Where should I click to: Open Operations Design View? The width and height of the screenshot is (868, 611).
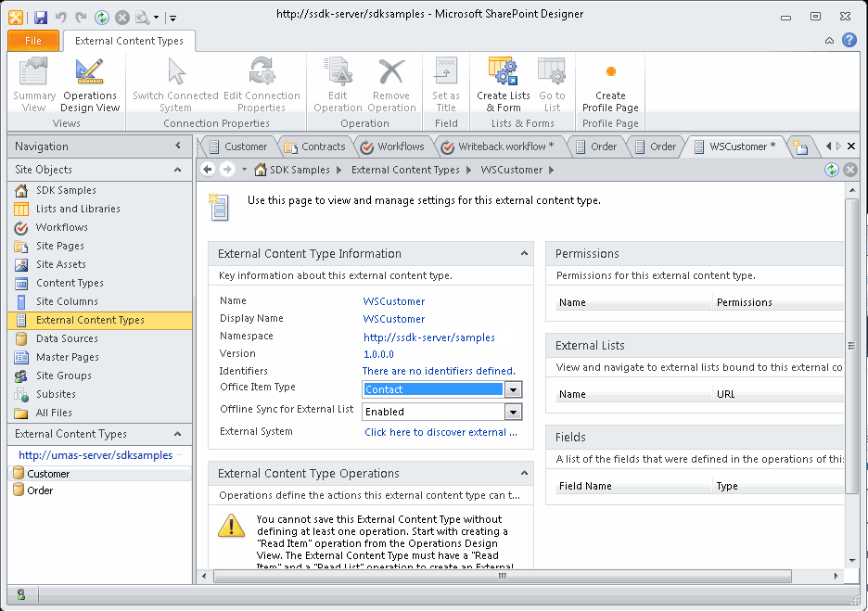pyautogui.click(x=90, y=85)
